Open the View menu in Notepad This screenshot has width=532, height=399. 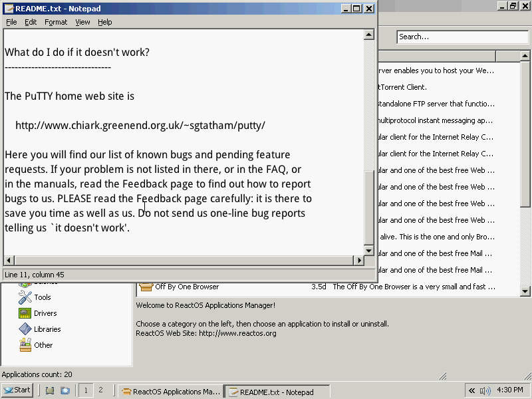click(x=82, y=22)
